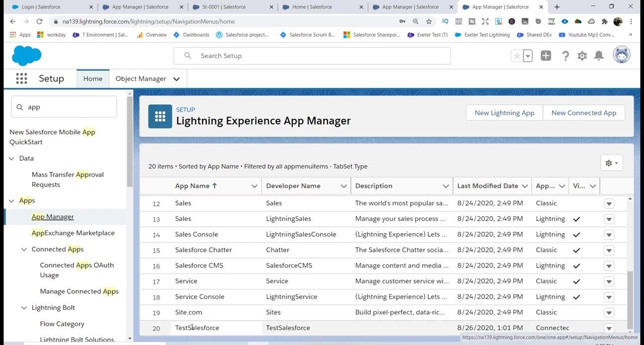Open the Dashboards bookmark
Screen dimensions: 644x345
pyautogui.click(x=191, y=35)
